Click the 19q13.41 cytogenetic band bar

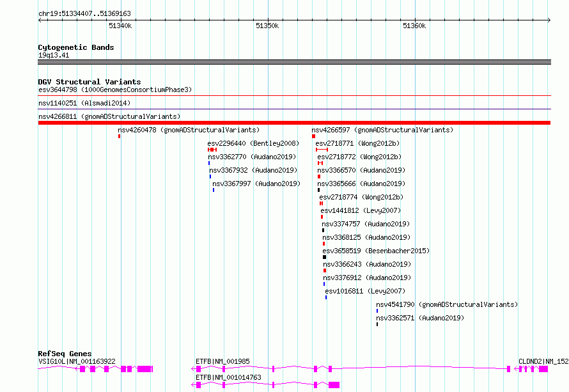coord(294,62)
